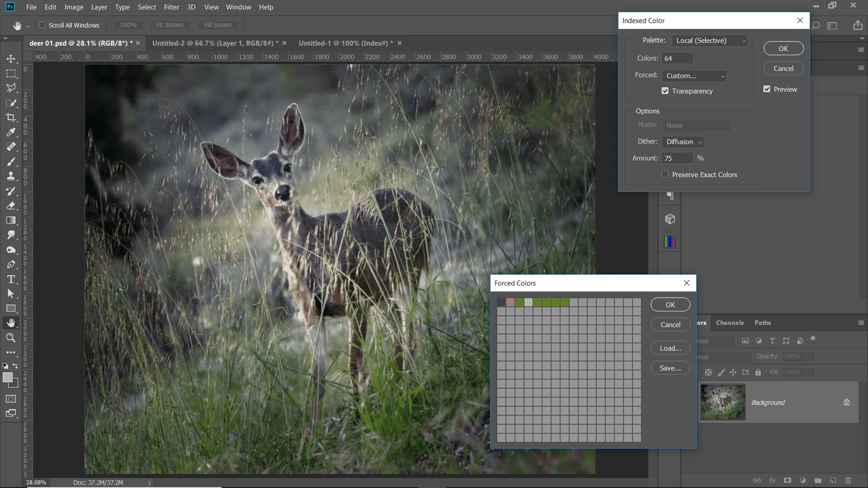Disable the Preview checkbox
This screenshot has height=488, width=868.
(767, 89)
